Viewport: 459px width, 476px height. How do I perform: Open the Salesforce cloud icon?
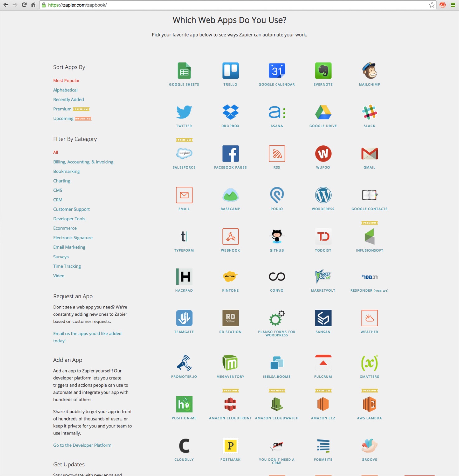pyautogui.click(x=184, y=153)
